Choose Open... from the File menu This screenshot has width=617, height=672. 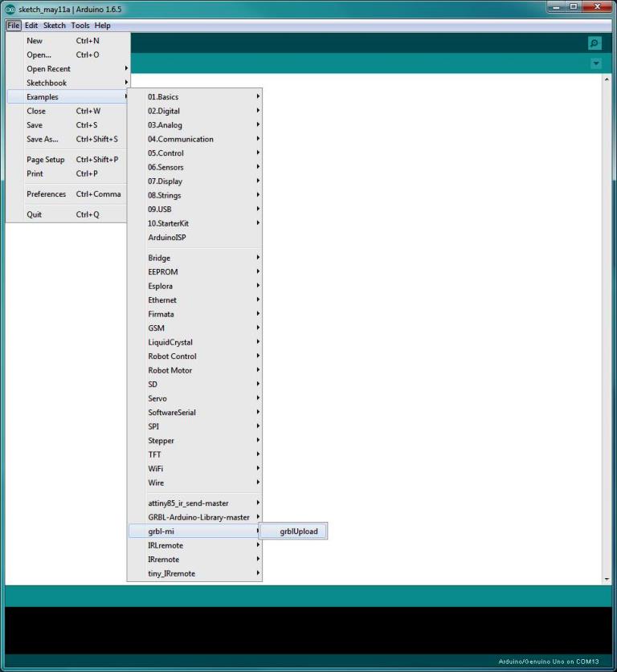[x=67, y=55]
